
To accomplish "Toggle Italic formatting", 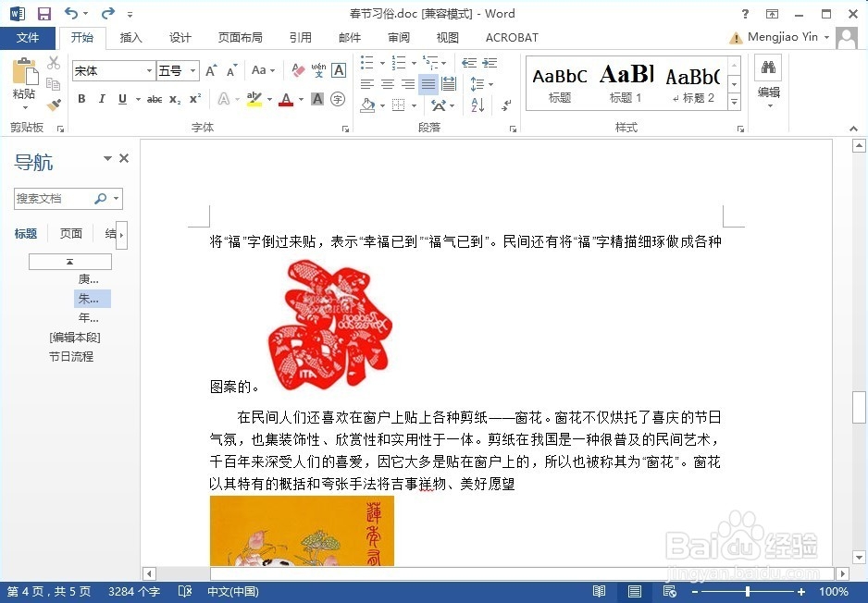I will click(x=102, y=99).
